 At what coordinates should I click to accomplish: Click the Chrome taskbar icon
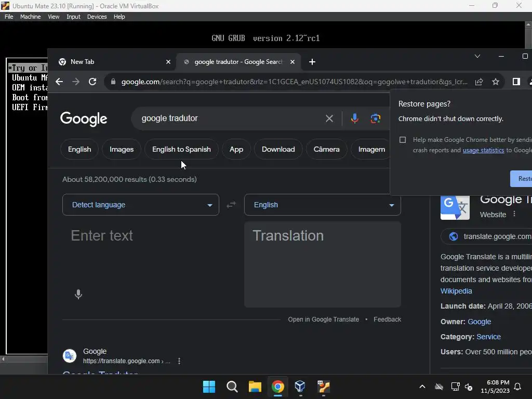pos(277,387)
